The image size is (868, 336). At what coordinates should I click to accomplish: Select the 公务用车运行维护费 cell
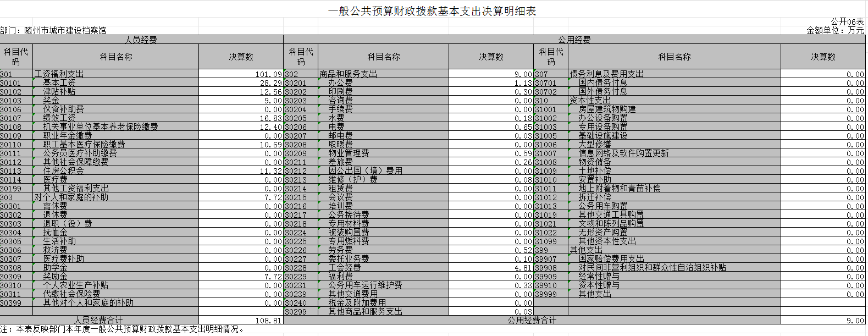[x=383, y=285]
